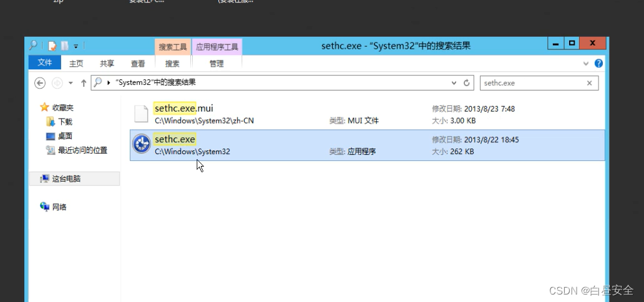The height and width of the screenshot is (302, 644).
Task: Open the address bar history dropdown
Action: pos(454,83)
